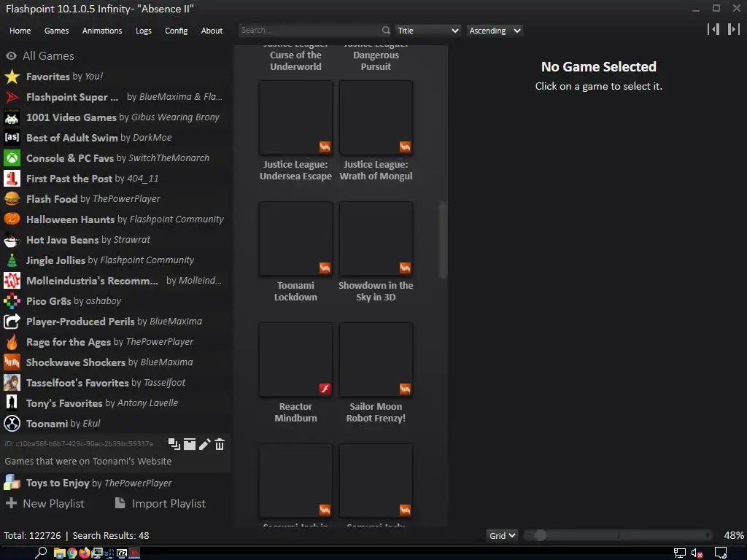Create a New Playlist

coord(45,503)
